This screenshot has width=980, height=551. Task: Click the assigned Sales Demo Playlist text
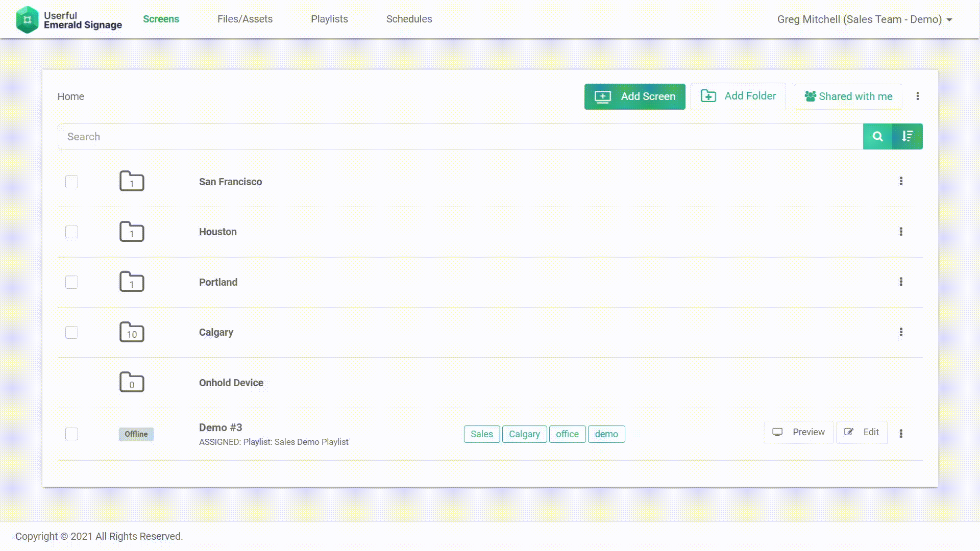(274, 442)
